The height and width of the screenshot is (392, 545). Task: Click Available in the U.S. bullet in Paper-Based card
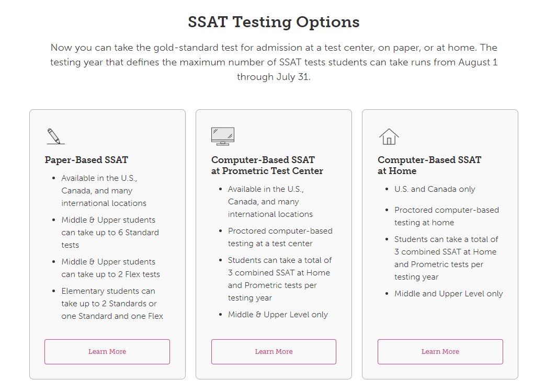tap(104, 191)
